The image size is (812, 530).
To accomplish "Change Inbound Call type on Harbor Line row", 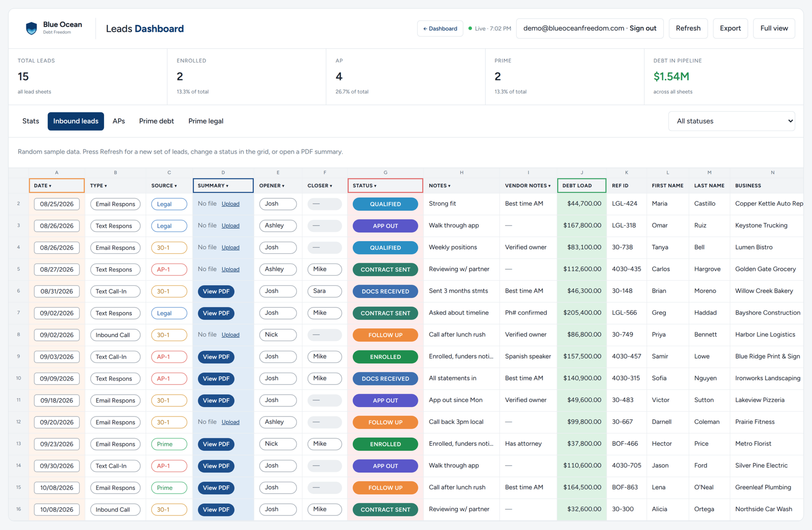I will (x=115, y=335).
